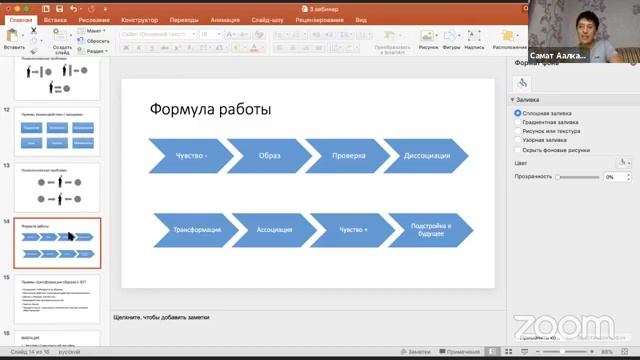Open the Insert (Вставка) ribbon tab
The height and width of the screenshot is (360, 640).
(55, 20)
